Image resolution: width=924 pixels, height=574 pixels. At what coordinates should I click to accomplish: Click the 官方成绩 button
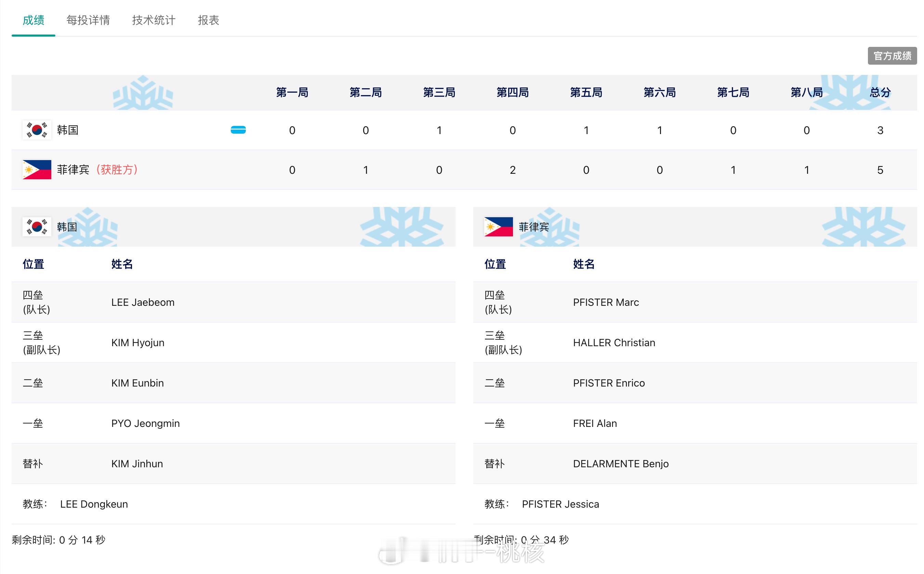coord(892,56)
